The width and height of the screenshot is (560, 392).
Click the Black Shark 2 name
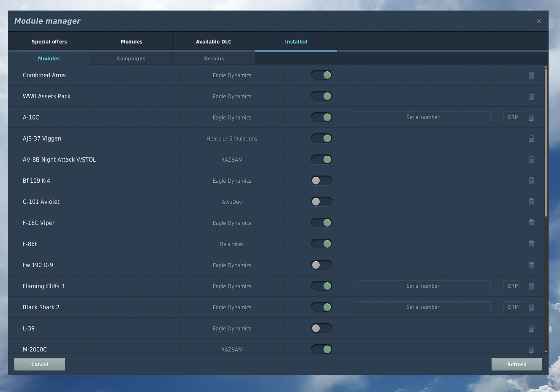pos(41,307)
